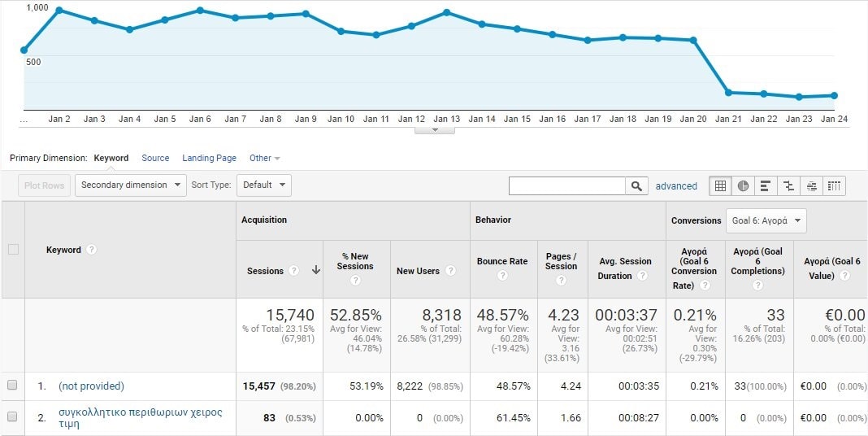Switch to the Data table view icon

(720, 185)
